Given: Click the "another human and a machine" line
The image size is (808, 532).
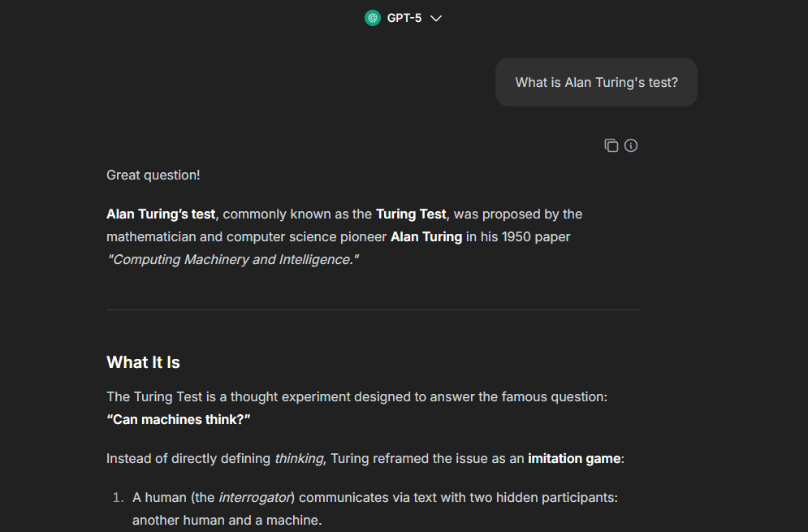Looking at the screenshot, I should click(x=227, y=520).
